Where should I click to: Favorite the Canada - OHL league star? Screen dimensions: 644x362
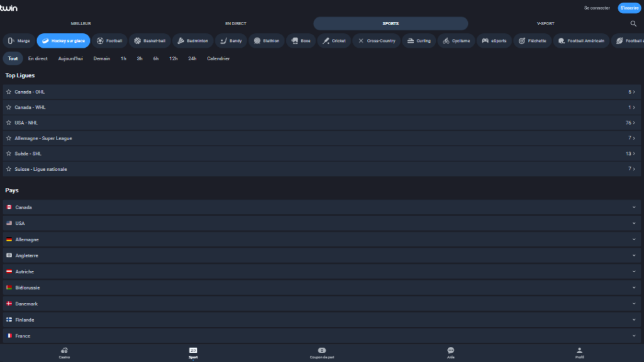[9, 92]
